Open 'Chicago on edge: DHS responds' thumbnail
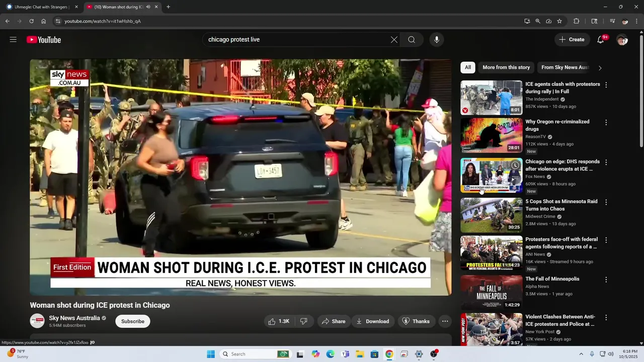The image size is (644, 362). (x=492, y=175)
